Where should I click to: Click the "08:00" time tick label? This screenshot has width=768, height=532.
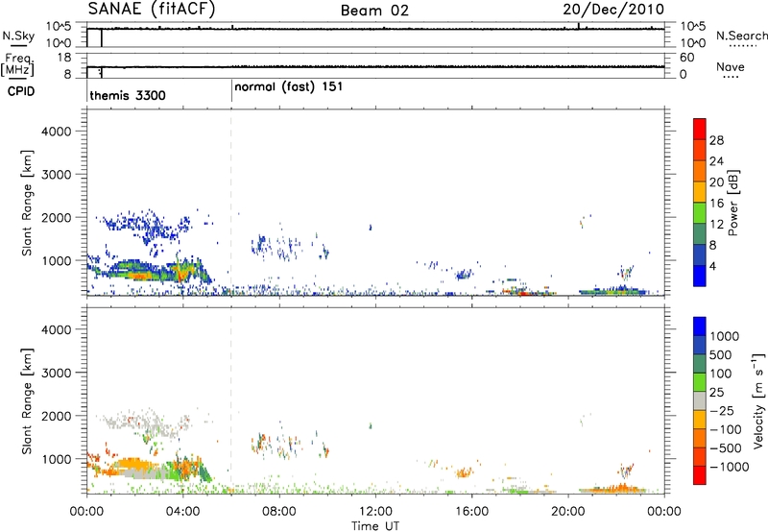point(279,512)
